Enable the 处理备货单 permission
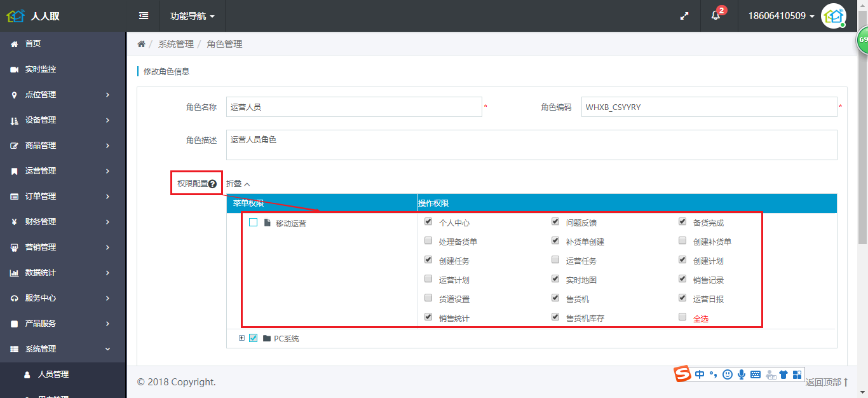The height and width of the screenshot is (398, 868). pos(428,241)
